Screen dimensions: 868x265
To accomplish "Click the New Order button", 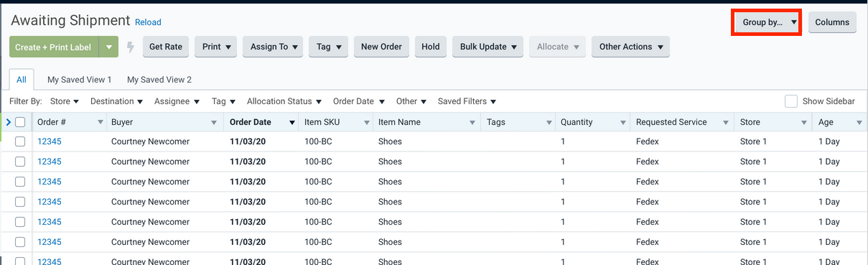I will (x=381, y=47).
